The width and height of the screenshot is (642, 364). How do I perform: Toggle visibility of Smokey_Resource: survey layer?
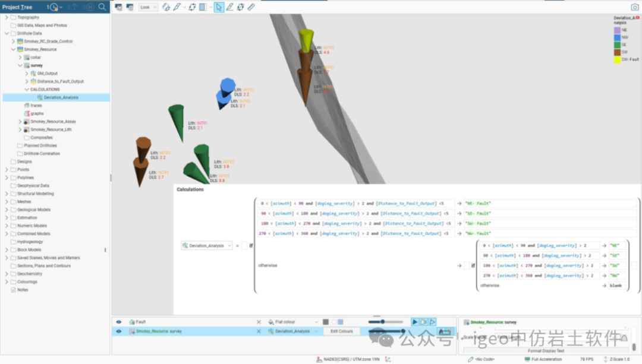(119, 331)
